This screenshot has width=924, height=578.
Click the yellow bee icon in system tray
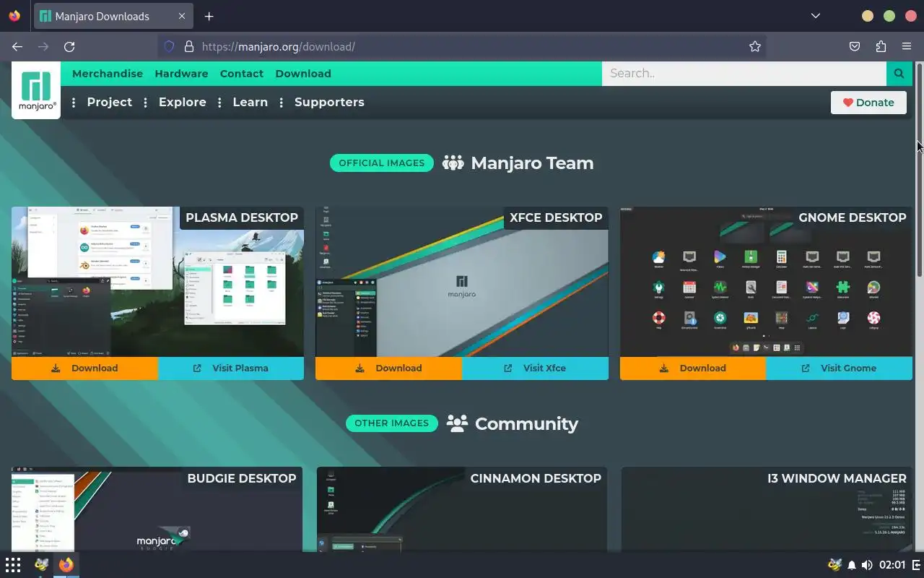pos(835,565)
